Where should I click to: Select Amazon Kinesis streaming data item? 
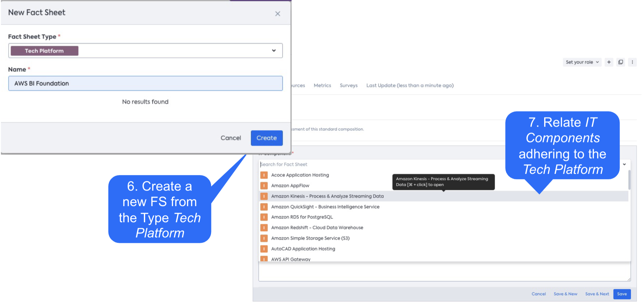(444, 196)
